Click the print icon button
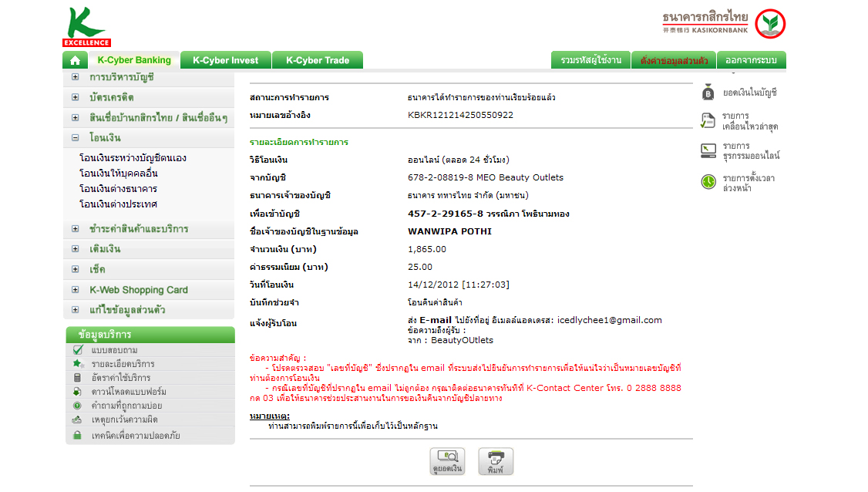868x492 pixels. (x=496, y=461)
